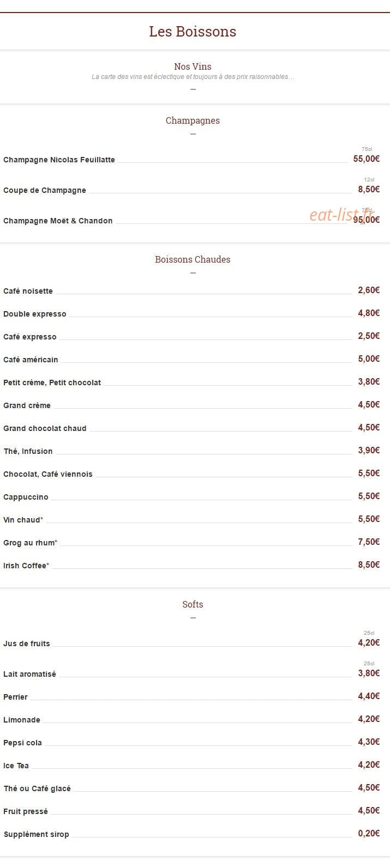
Task: Select the Jus de fruits entry
Action: [27, 644]
